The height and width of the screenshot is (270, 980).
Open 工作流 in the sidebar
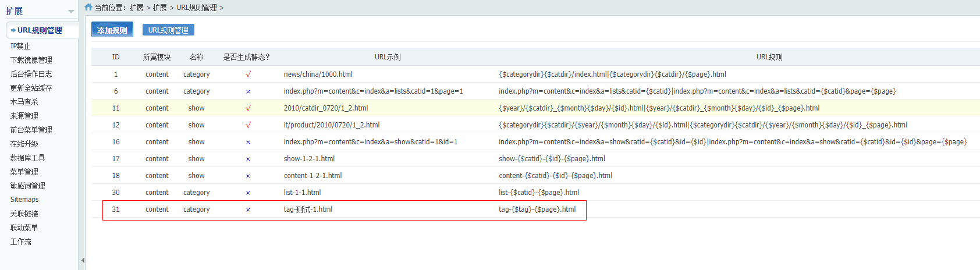(20, 241)
